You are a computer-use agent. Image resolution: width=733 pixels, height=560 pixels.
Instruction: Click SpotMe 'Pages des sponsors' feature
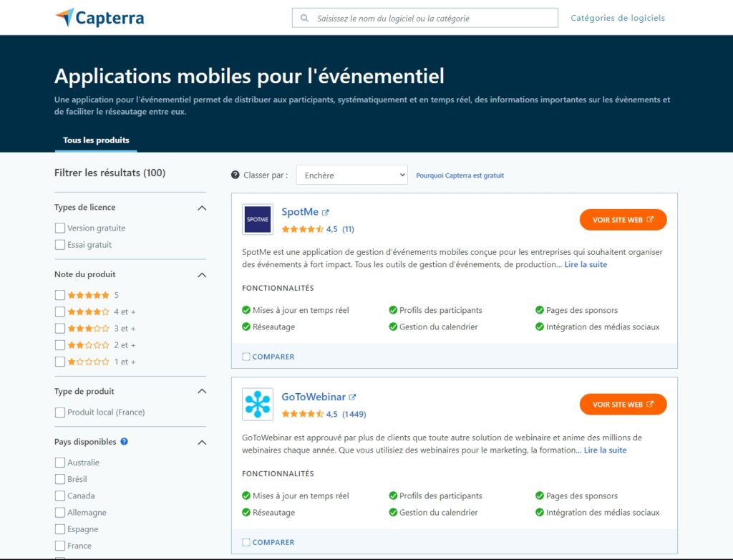point(581,310)
